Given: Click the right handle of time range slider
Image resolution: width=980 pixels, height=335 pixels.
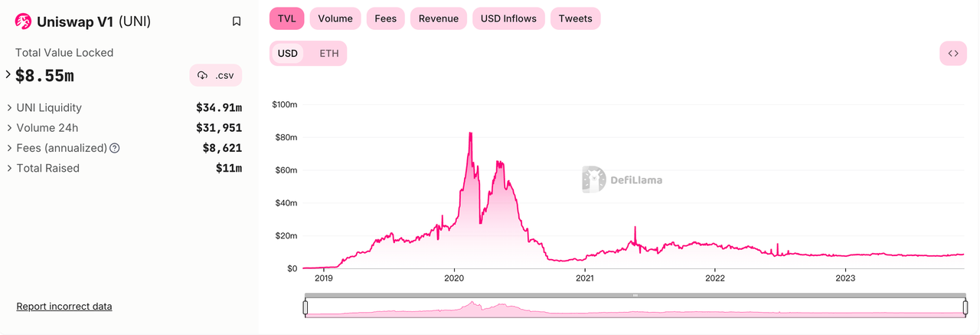Looking at the screenshot, I should click(x=965, y=308).
